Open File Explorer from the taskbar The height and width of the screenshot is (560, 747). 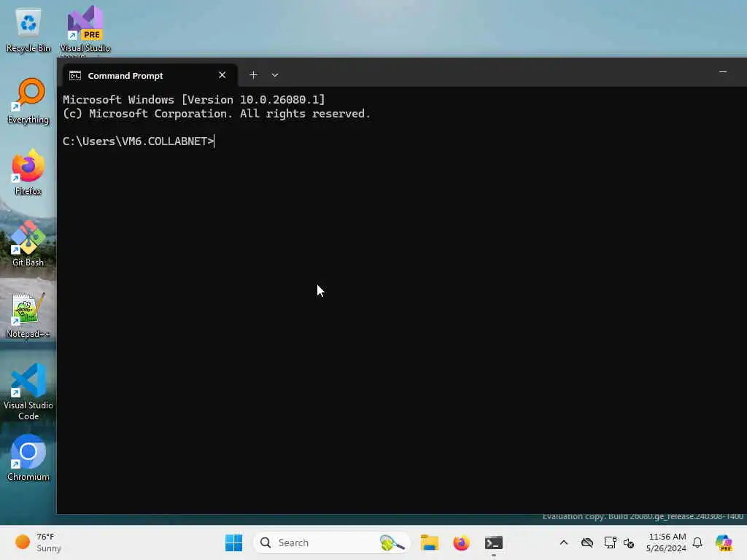pos(429,542)
